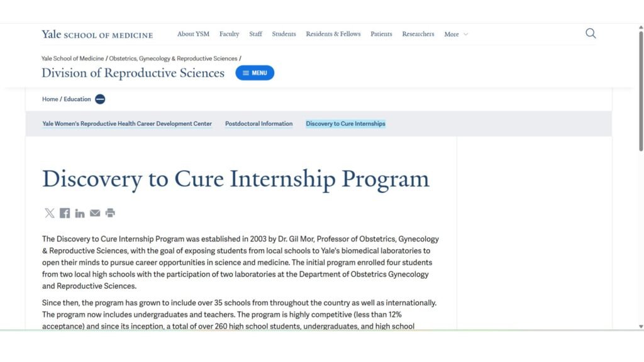Expand the More navigation dropdown
644x362 pixels.
pos(456,35)
